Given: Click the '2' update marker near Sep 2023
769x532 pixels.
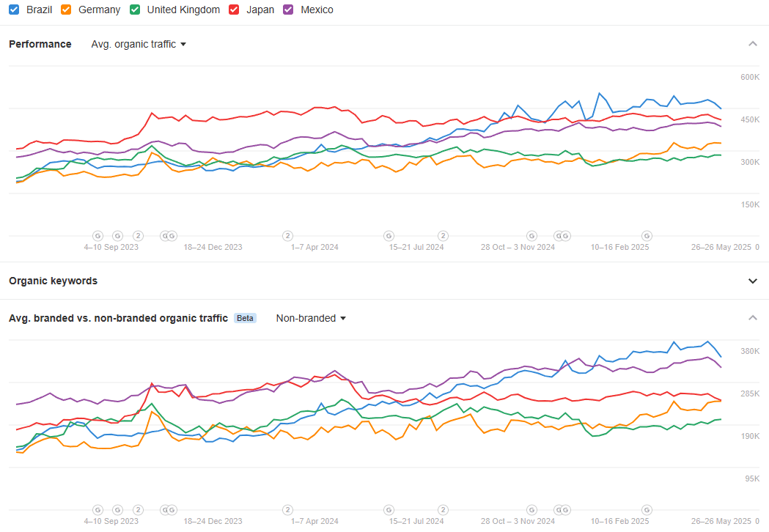Looking at the screenshot, I should 139,236.
